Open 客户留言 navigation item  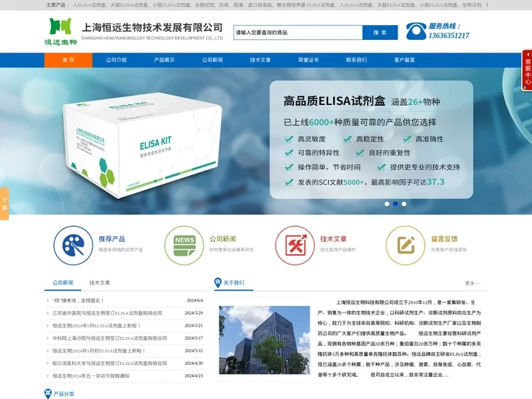click(404, 60)
